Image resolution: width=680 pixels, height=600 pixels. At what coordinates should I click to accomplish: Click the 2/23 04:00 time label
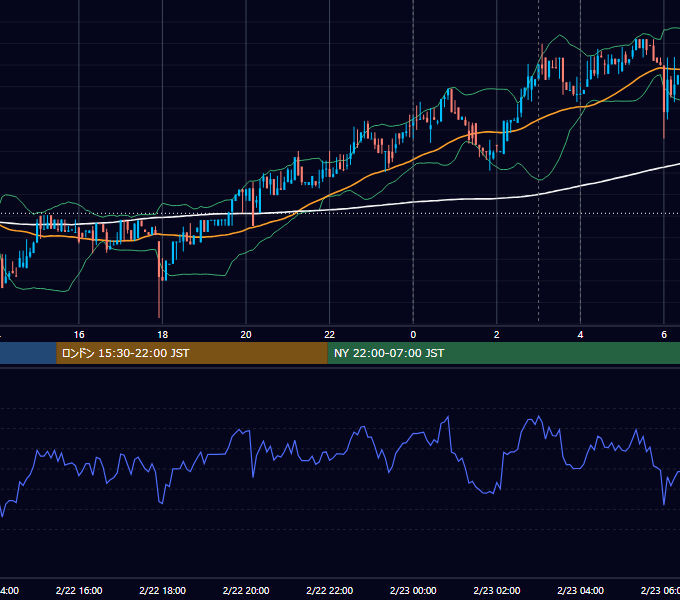coord(580,590)
